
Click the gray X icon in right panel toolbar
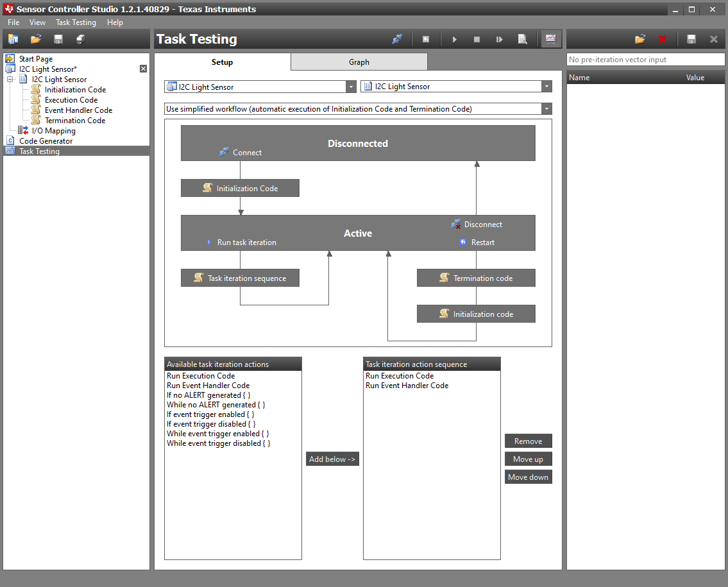point(714,40)
